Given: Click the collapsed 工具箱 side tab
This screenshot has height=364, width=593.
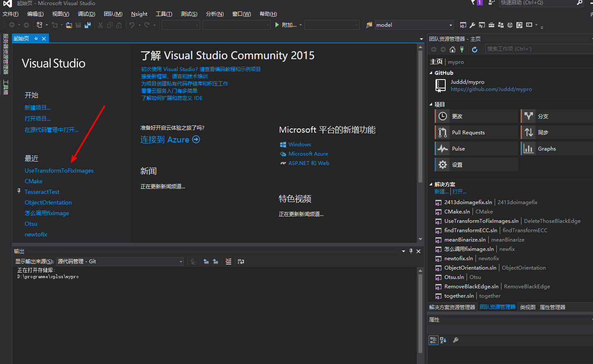Looking at the screenshot, I should (x=6, y=87).
